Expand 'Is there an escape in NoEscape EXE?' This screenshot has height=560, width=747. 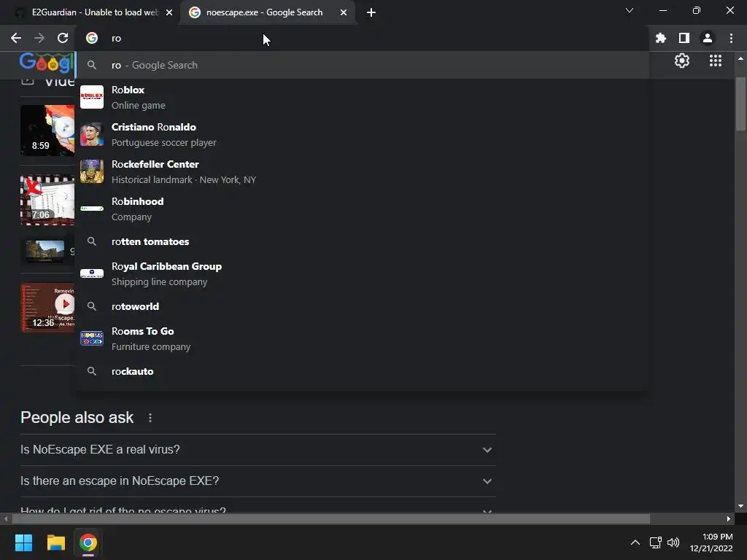pos(258,481)
